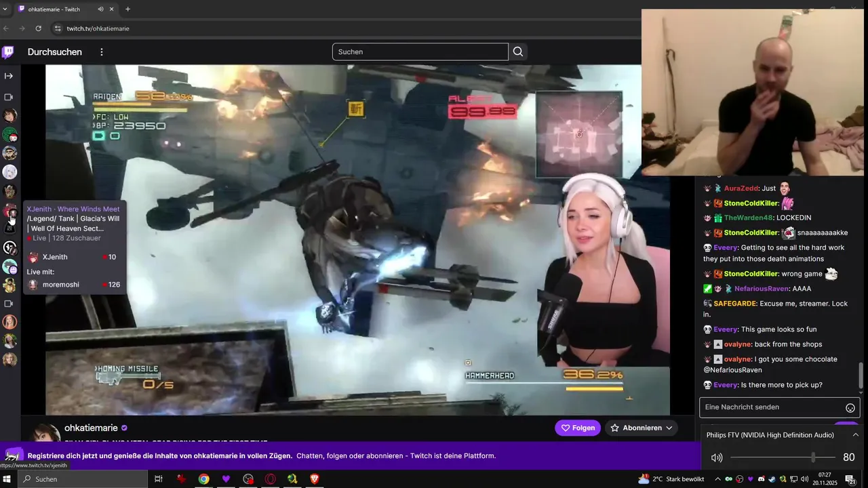Focus the Twitch Suchen search field
Image resolution: width=868 pixels, height=488 pixels.
click(420, 52)
